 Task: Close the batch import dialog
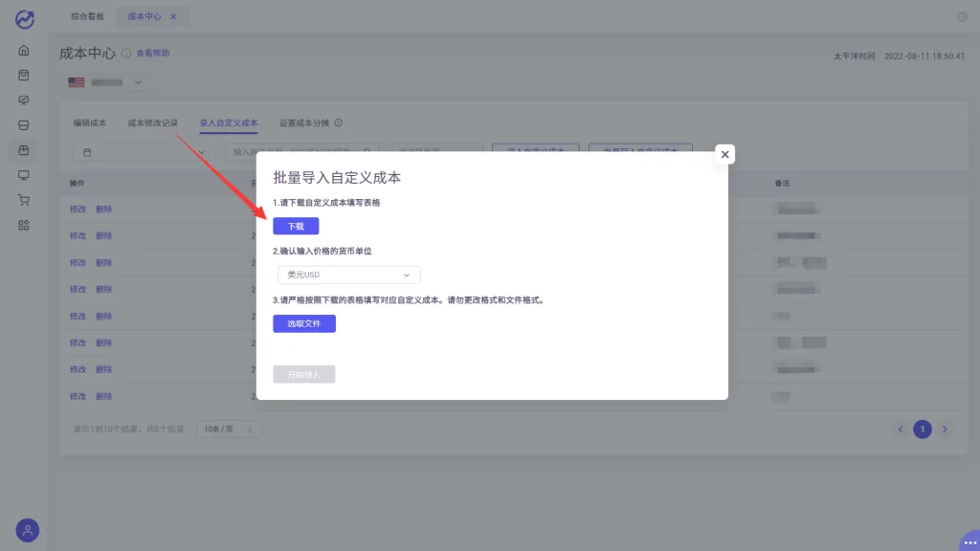[725, 154]
